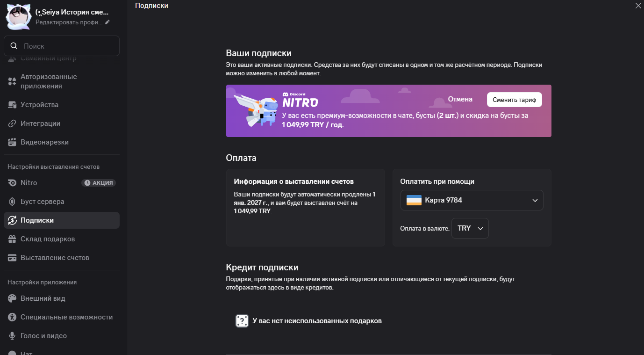Click the Оплата section heading
This screenshot has width=644, height=355.
pos(241,158)
